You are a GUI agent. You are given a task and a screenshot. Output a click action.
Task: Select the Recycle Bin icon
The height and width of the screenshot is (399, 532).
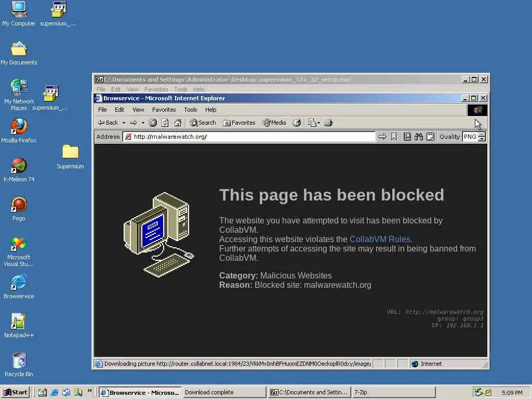click(x=19, y=365)
